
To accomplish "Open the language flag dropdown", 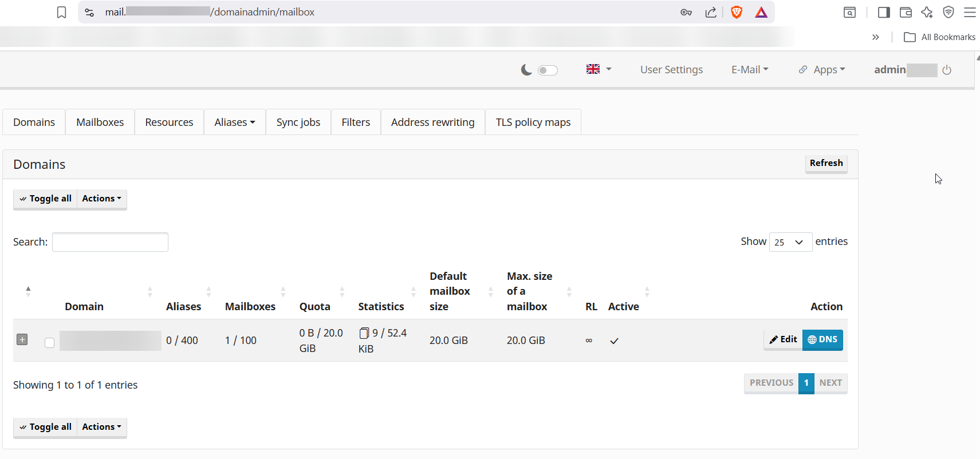I will (x=599, y=69).
